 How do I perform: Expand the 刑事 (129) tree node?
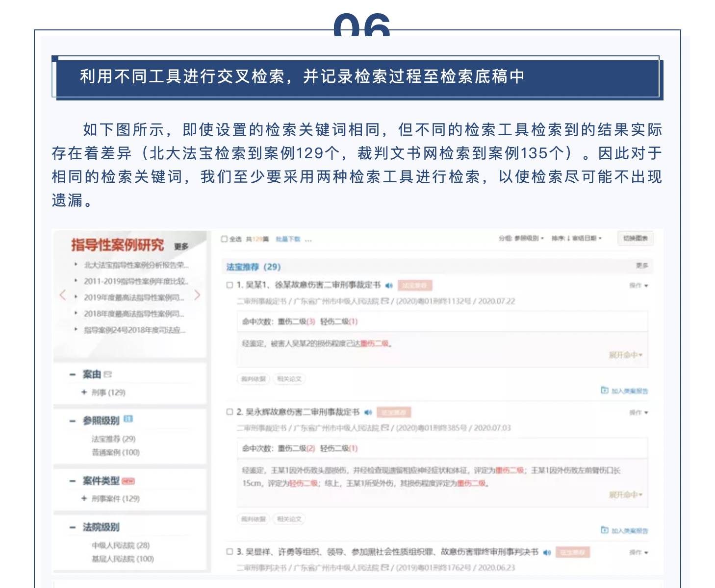click(x=84, y=392)
